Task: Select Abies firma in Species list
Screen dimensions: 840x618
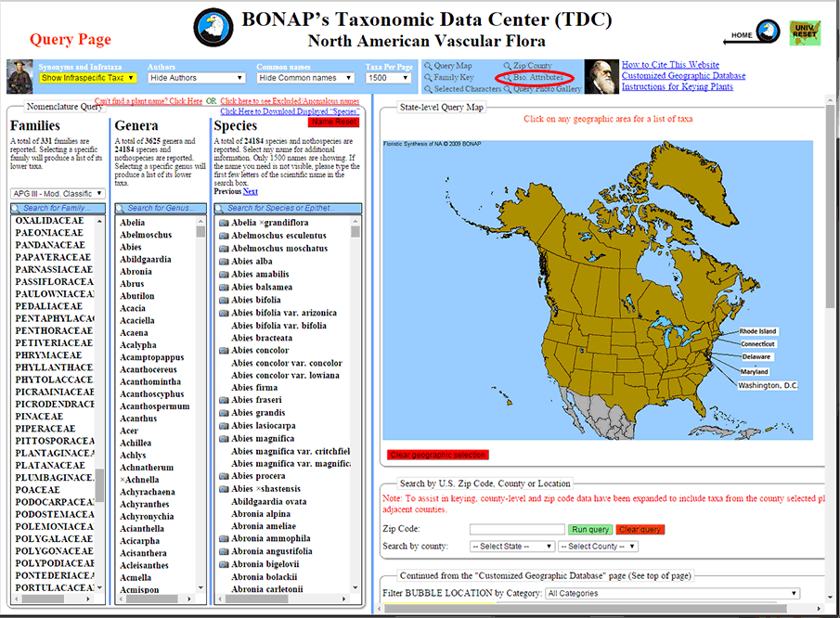Action: click(x=254, y=387)
